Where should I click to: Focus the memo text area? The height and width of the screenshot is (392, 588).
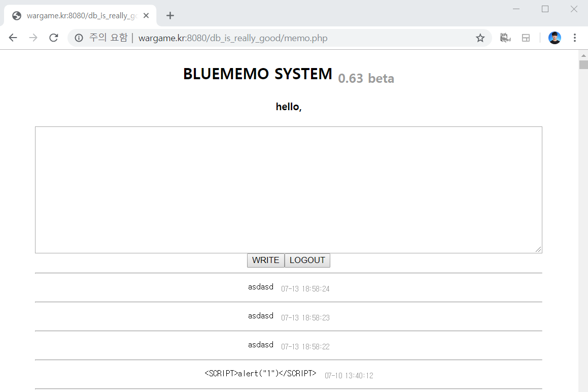coord(288,189)
